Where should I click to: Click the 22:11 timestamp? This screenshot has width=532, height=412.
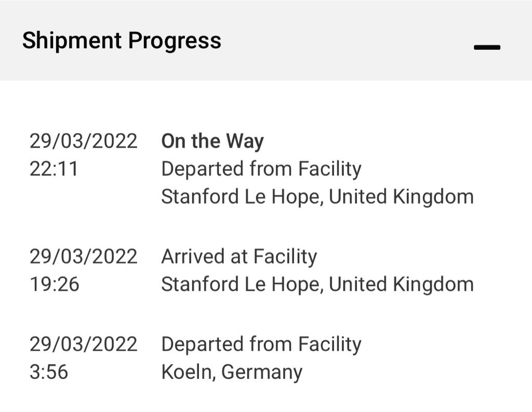coord(54,169)
